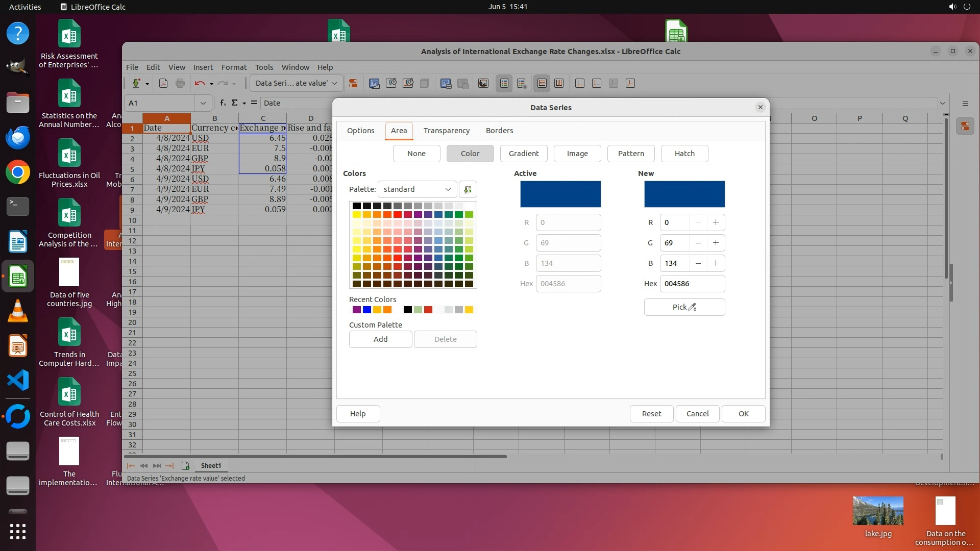
Task: Click the Export as PDF toolbar icon
Action: [x=163, y=83]
